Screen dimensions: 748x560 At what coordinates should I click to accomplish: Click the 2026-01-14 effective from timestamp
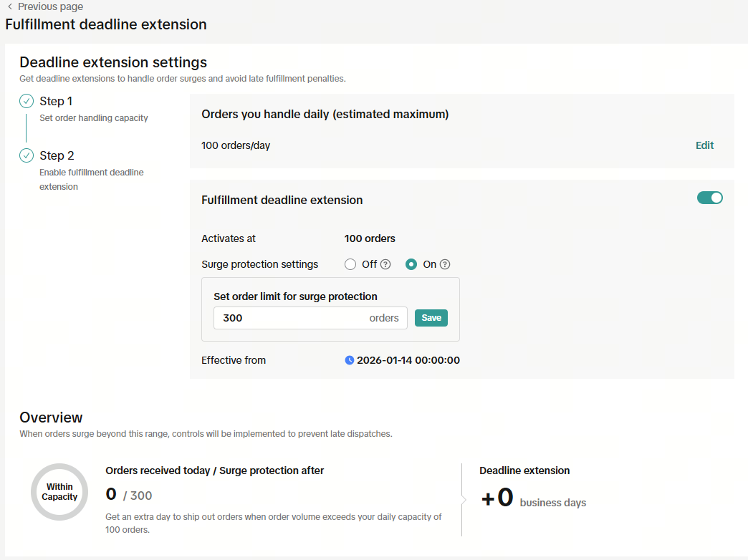tap(408, 360)
